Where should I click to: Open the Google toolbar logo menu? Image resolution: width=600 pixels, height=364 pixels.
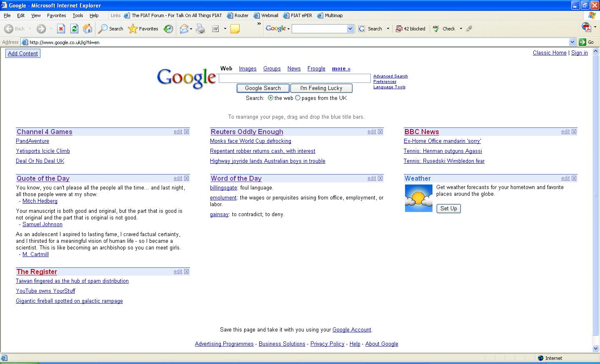point(277,29)
